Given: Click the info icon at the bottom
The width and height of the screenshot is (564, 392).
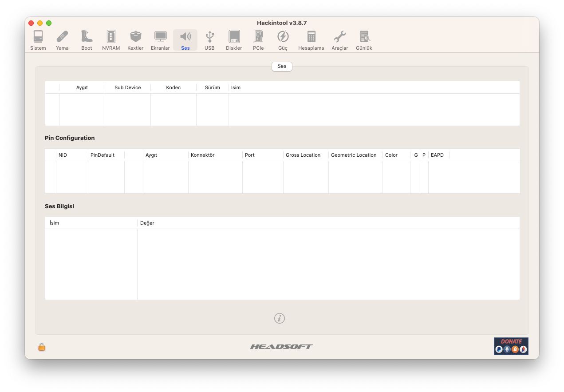Looking at the screenshot, I should (x=280, y=318).
